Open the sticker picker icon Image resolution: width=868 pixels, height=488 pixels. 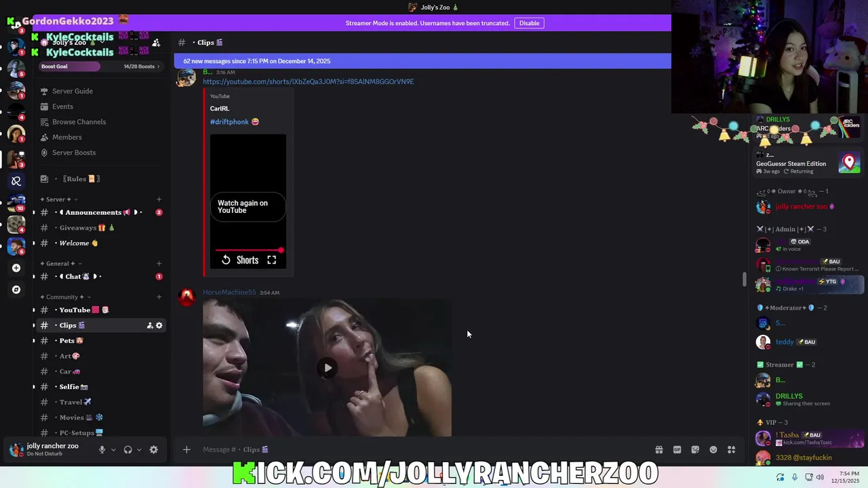click(x=695, y=449)
